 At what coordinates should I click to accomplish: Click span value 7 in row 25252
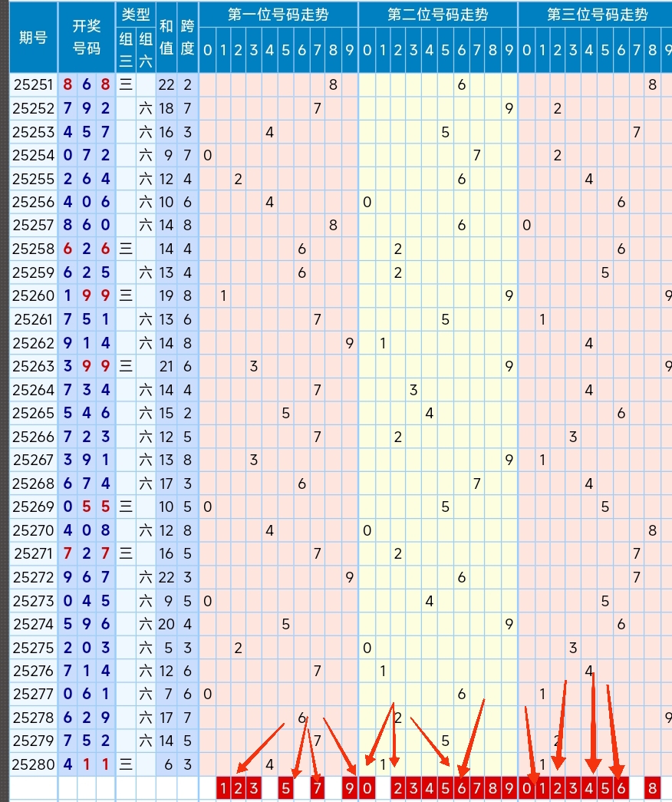click(x=187, y=108)
